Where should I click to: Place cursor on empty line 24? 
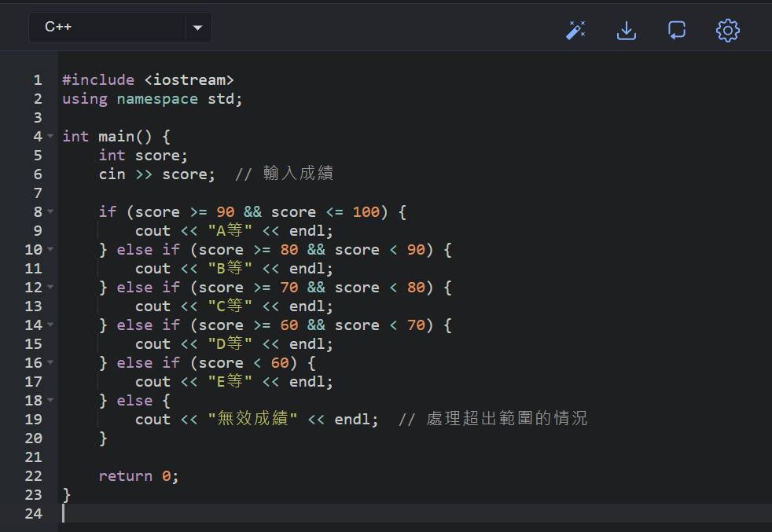pos(414,513)
